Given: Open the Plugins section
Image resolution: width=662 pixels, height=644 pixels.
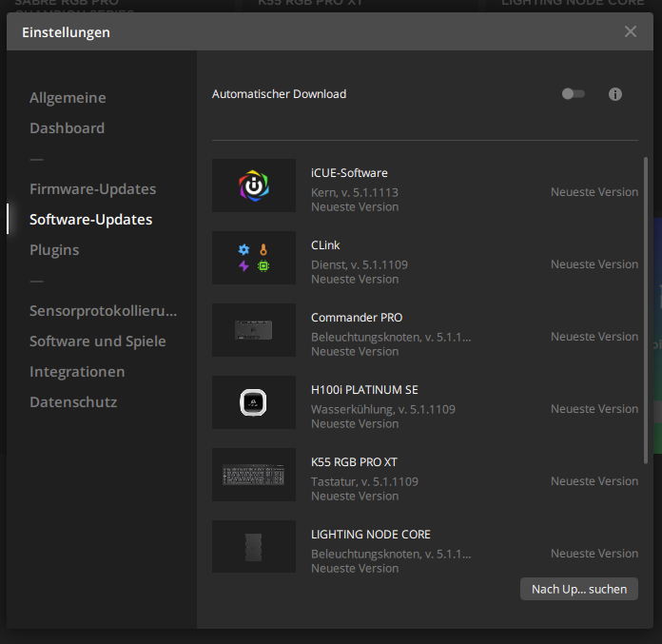Looking at the screenshot, I should (54, 250).
